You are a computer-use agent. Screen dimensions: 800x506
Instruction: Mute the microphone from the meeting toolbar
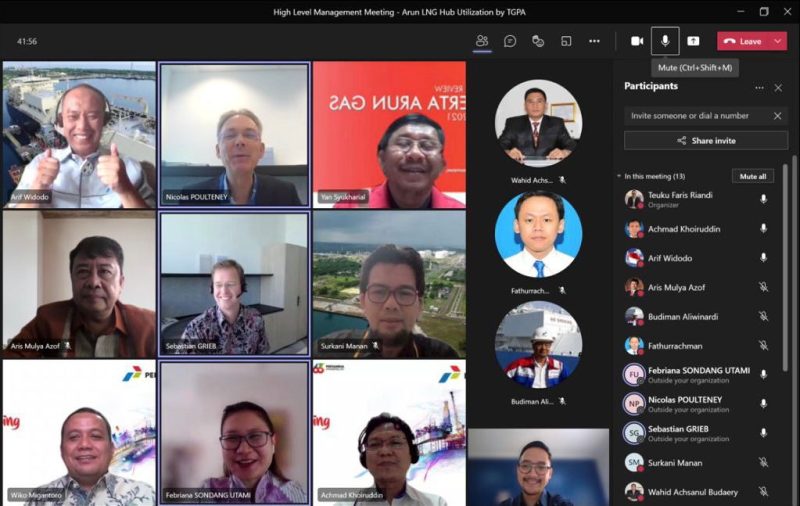[665, 41]
